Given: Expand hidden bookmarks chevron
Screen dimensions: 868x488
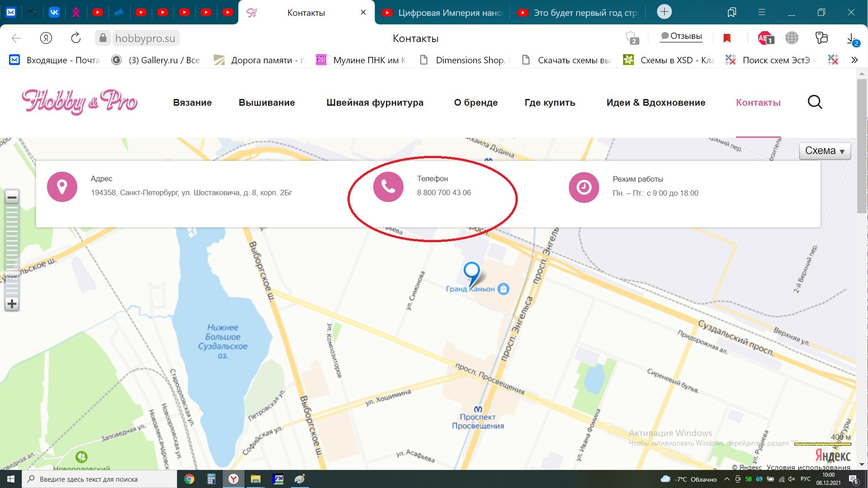Looking at the screenshot, I should click(x=854, y=60).
